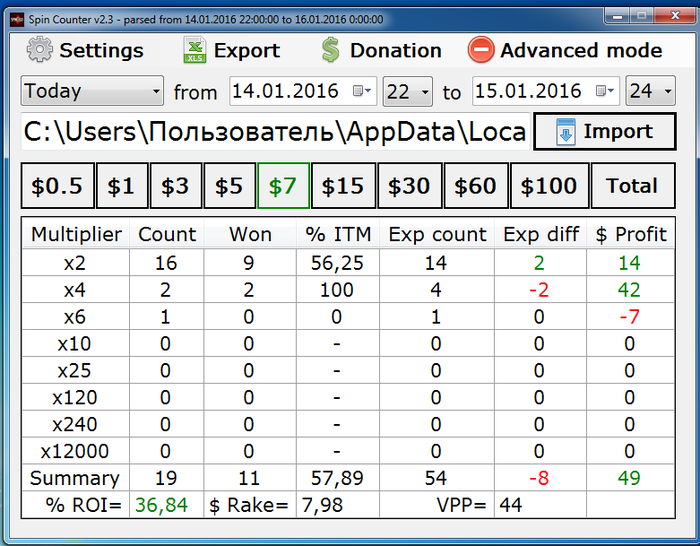Click the Donation label in toolbar

pyautogui.click(x=396, y=50)
